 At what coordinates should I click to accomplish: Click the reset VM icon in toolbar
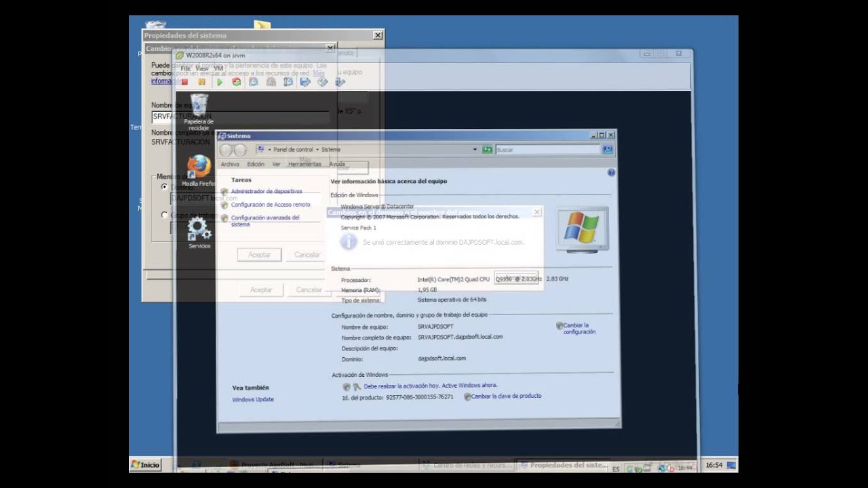tap(236, 82)
